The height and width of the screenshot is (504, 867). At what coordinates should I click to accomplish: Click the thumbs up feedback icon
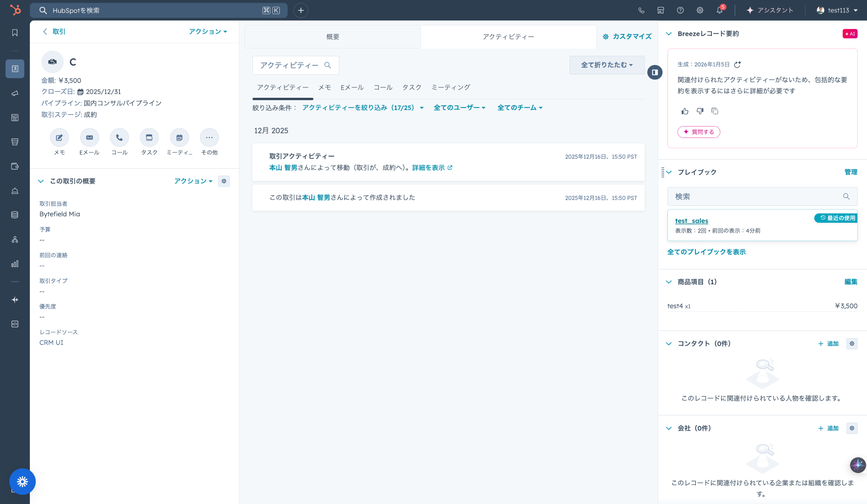(x=685, y=111)
